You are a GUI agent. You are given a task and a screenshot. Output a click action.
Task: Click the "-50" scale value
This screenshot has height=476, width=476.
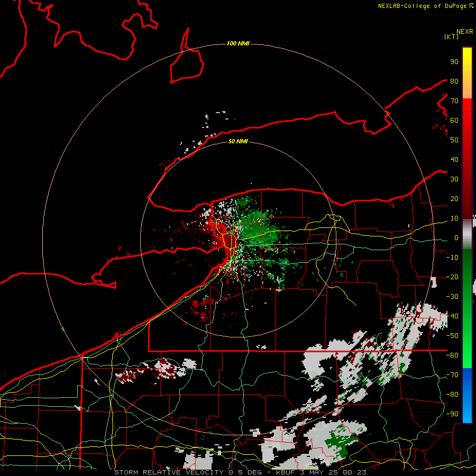pos(452,336)
